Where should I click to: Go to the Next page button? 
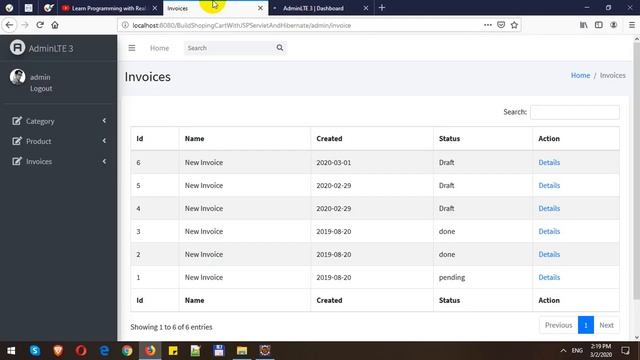click(x=606, y=325)
